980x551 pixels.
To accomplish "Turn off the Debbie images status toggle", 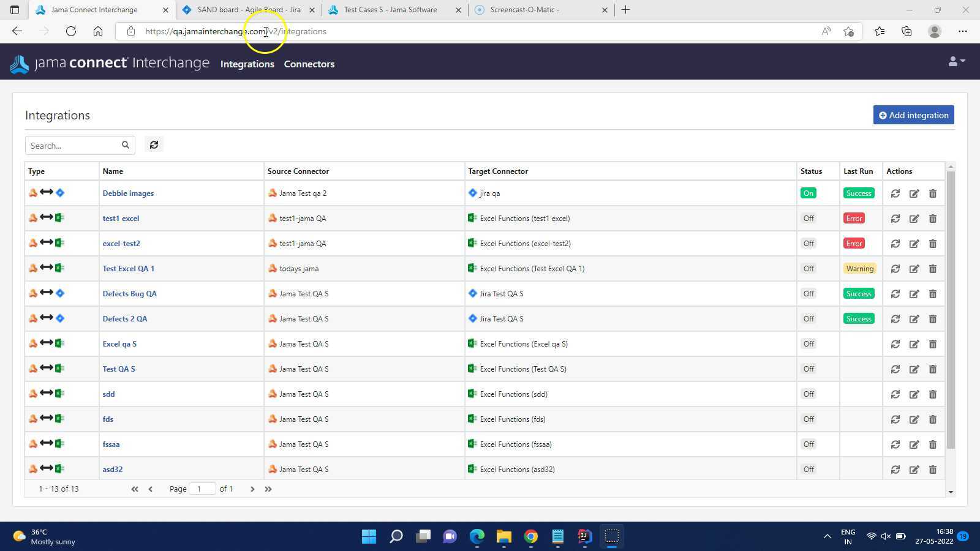I will click(x=808, y=193).
